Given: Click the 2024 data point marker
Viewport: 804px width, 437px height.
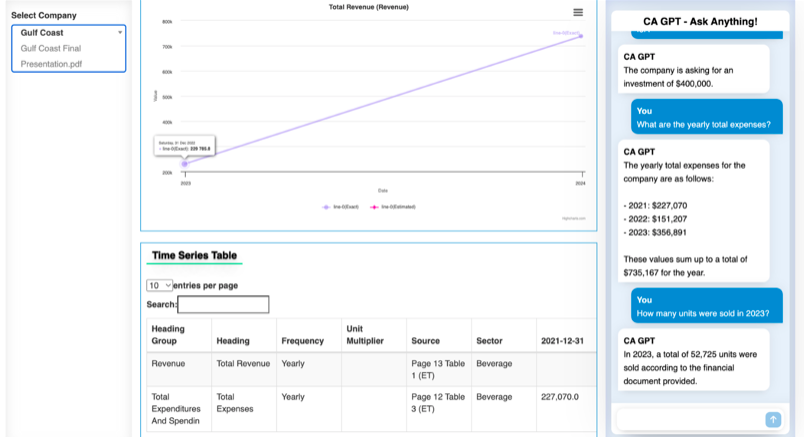Looking at the screenshot, I should [x=581, y=36].
